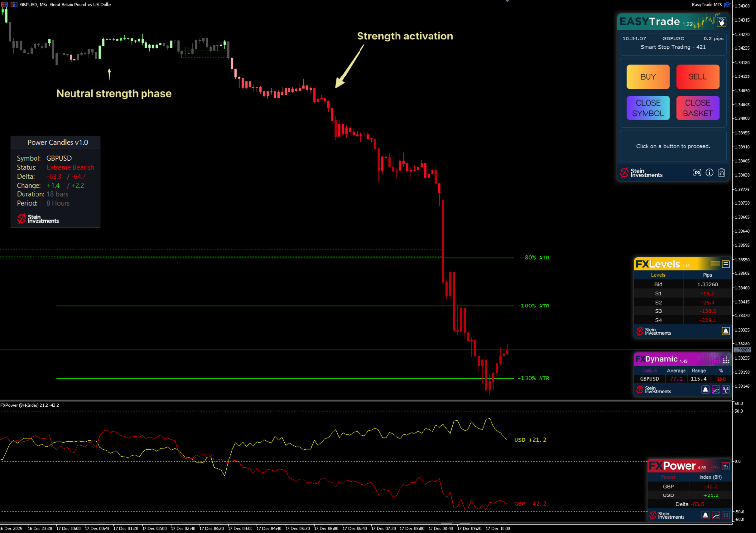Collapse the FXDynamic panel with header icon
Screen dimensions: 756x533
[726, 360]
